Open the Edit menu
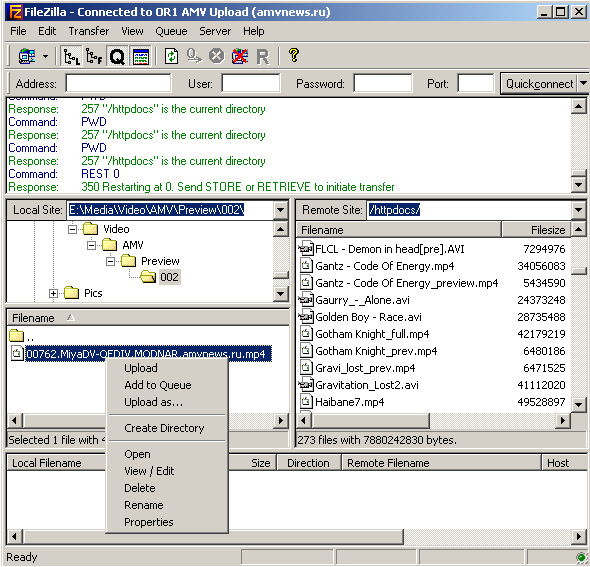This screenshot has width=590, height=567. coord(47,31)
